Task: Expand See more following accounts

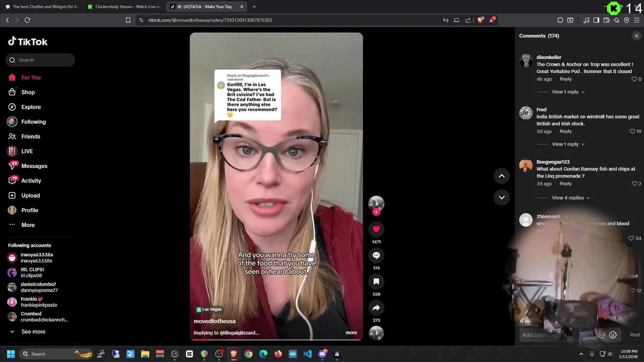Action: pyautogui.click(x=33, y=332)
